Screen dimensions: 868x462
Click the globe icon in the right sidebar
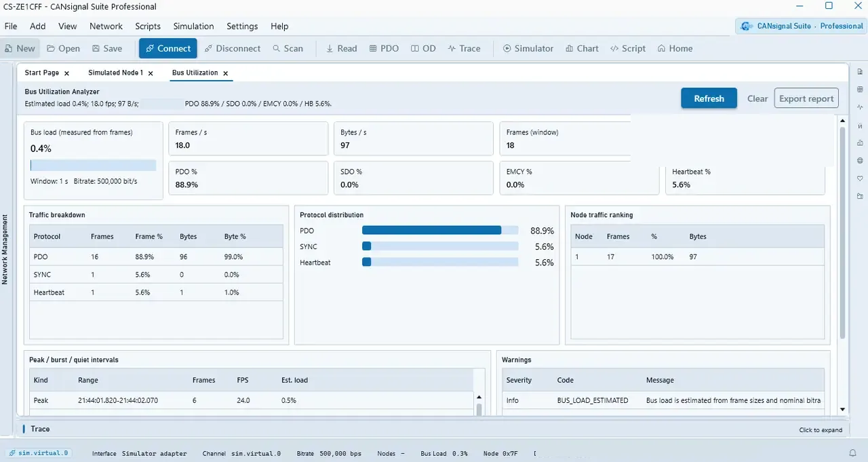click(x=860, y=161)
